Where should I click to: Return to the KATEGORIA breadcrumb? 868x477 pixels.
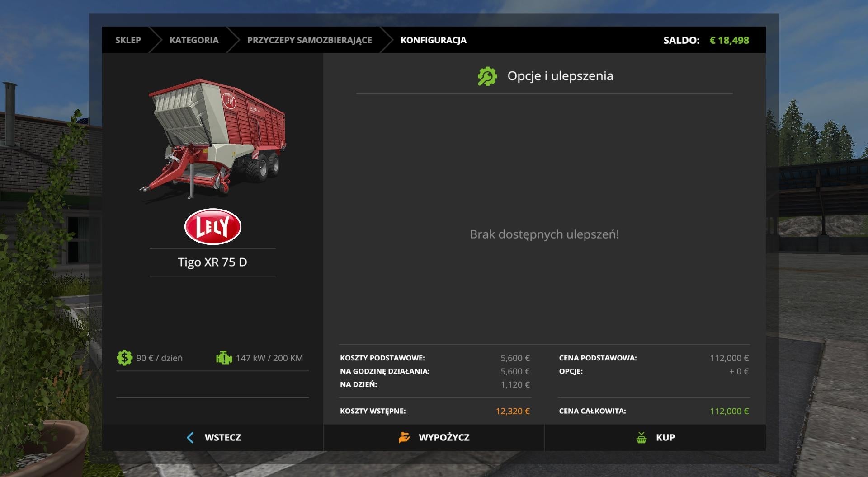[x=194, y=40]
